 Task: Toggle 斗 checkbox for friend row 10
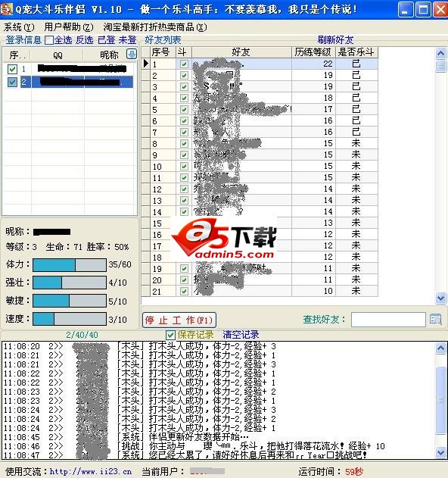[184, 166]
